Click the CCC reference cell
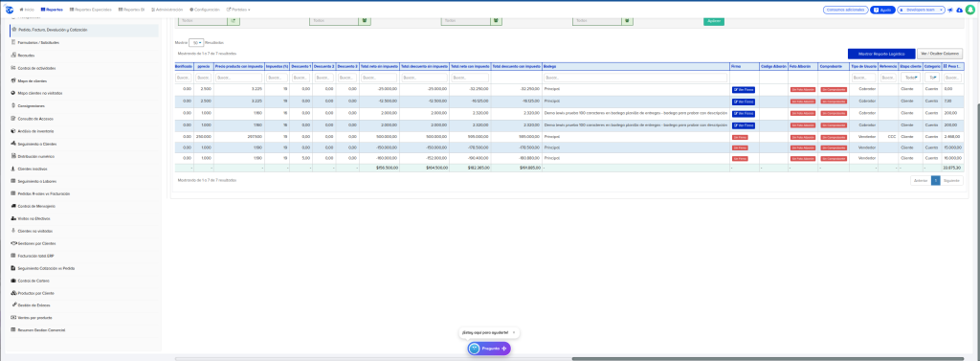This screenshot has width=980, height=361. click(x=887, y=137)
